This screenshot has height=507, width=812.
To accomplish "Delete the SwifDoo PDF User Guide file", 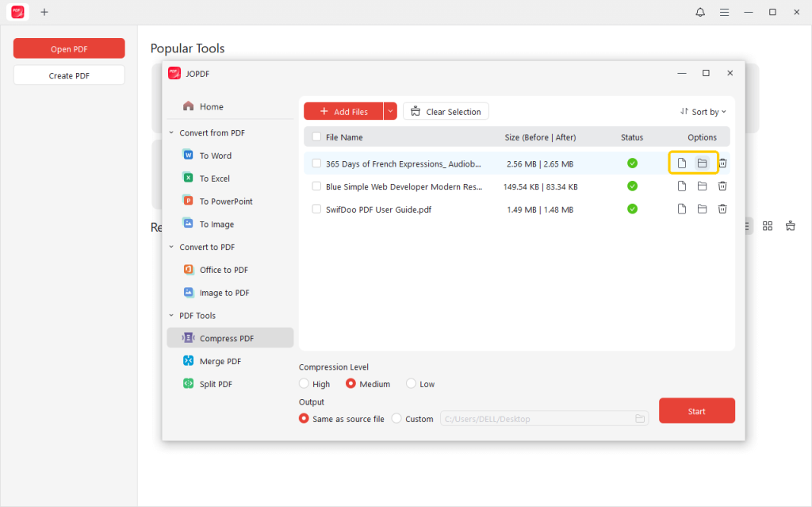I will [x=722, y=209].
